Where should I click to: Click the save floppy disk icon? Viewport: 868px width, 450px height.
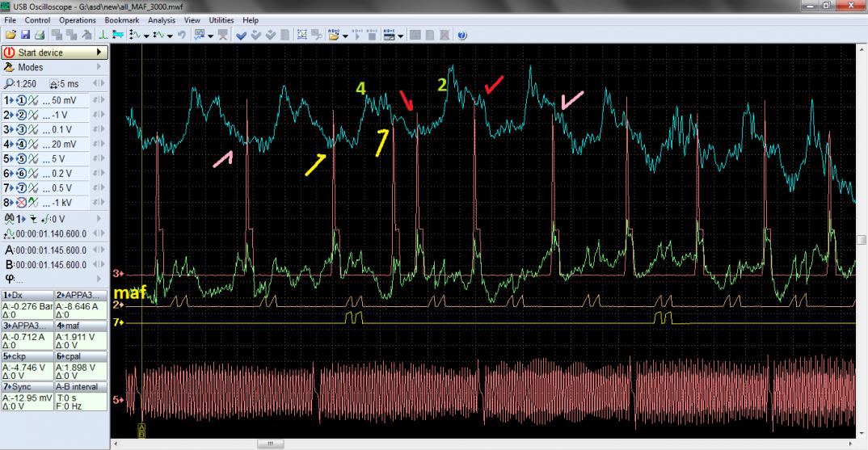[x=25, y=35]
